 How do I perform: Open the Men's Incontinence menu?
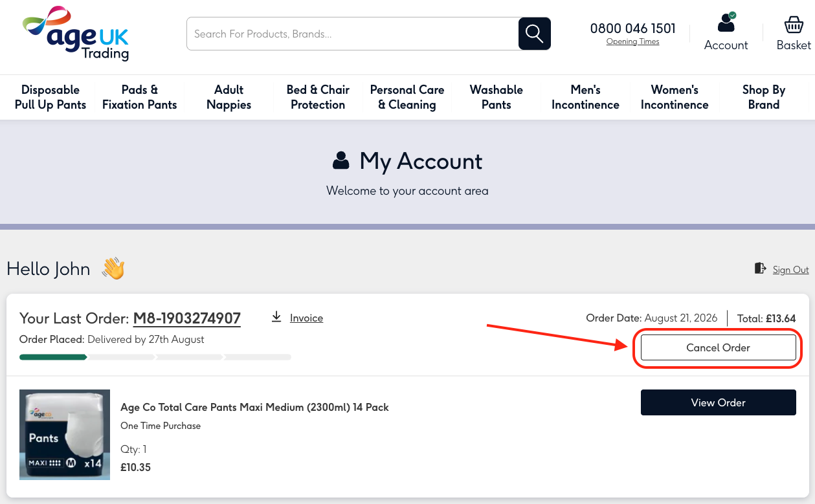point(585,97)
